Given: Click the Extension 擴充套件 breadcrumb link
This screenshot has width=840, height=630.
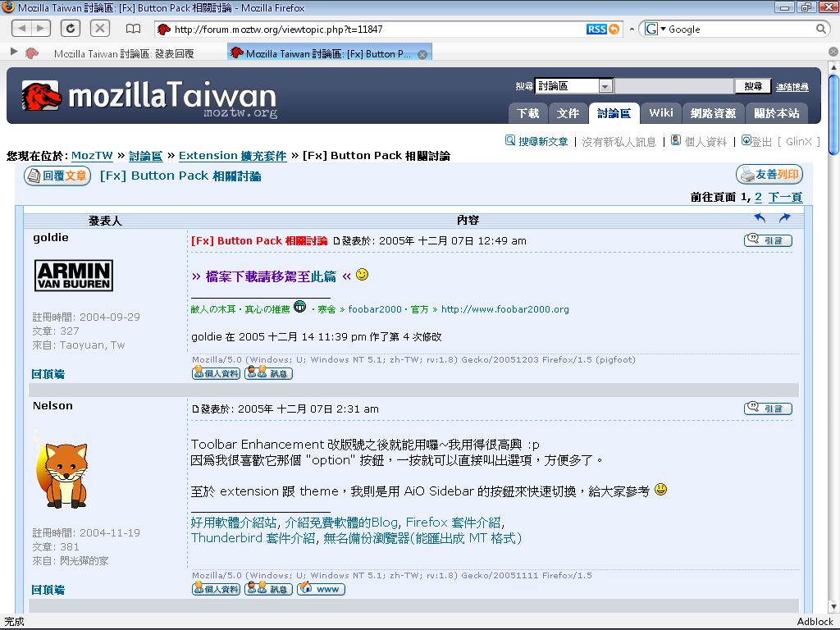Looking at the screenshot, I should [232, 156].
